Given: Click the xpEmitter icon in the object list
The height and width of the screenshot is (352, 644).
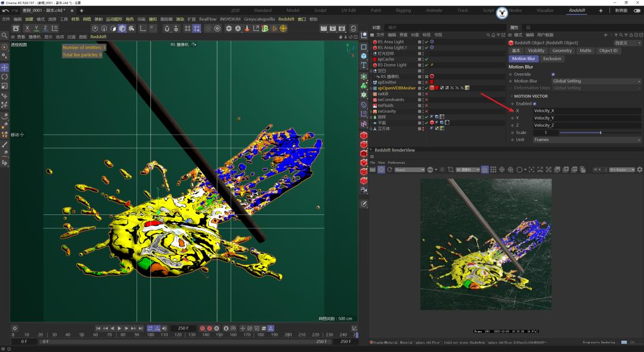Looking at the screenshot, I should point(374,82).
